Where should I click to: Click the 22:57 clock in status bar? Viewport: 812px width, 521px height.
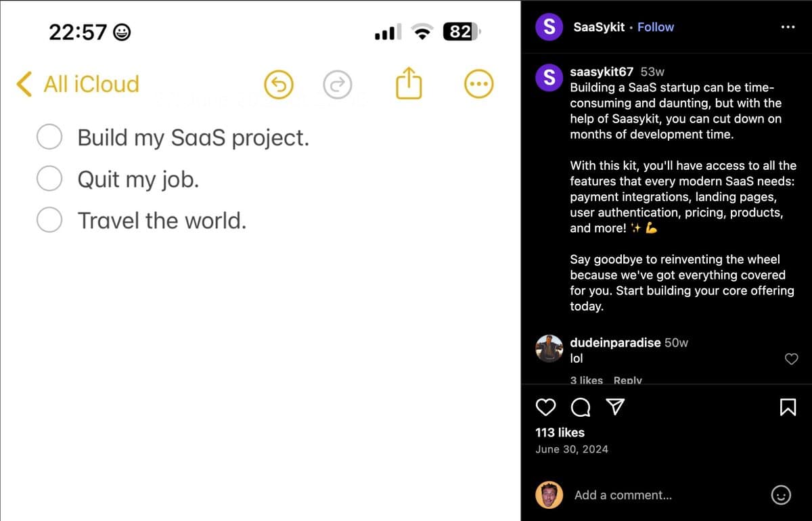point(78,32)
